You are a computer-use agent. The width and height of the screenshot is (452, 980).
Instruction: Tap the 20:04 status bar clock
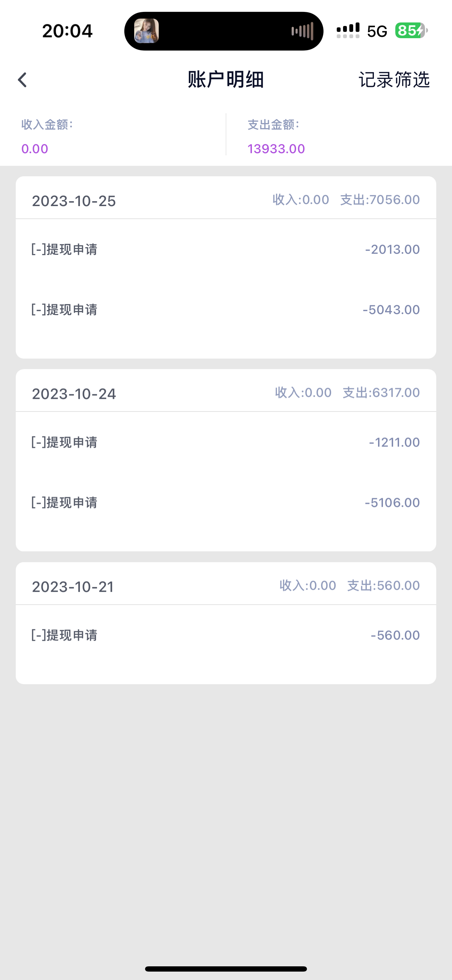pyautogui.click(x=67, y=31)
